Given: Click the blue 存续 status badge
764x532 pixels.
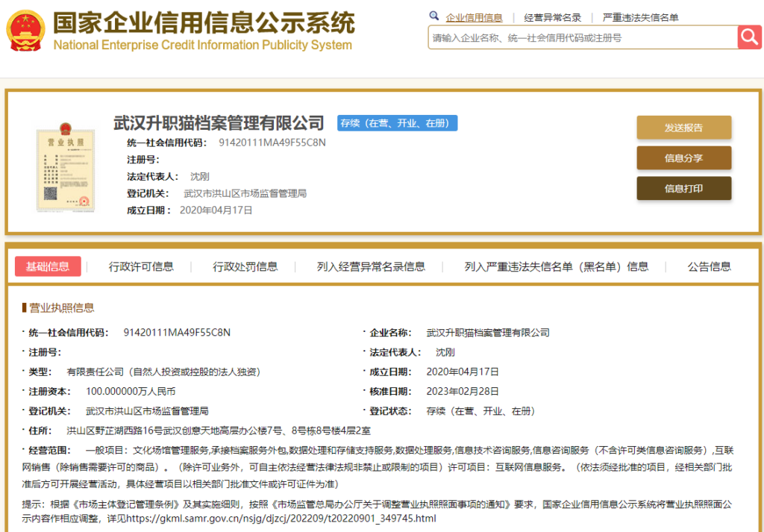Looking at the screenshot, I should pyautogui.click(x=396, y=123).
